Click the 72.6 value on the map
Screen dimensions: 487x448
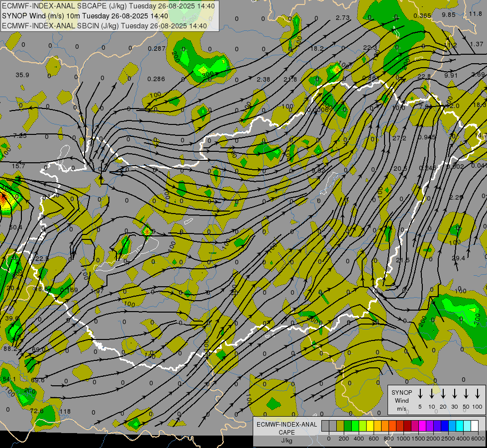37,411
